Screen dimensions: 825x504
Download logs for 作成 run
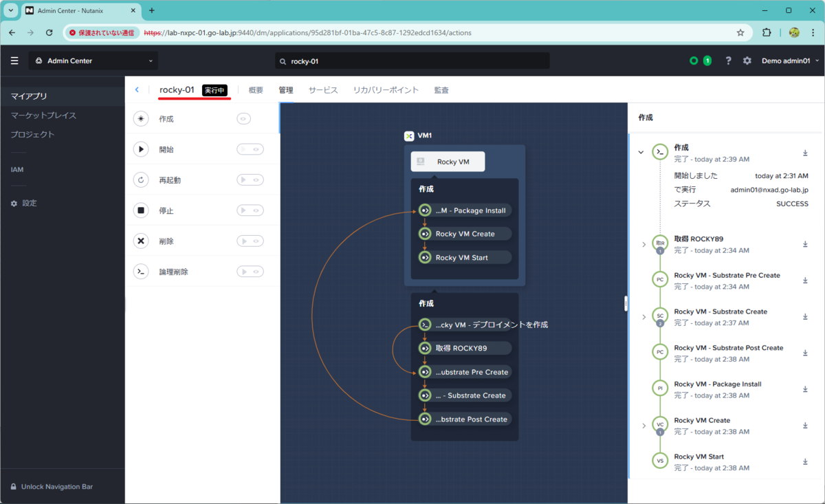click(x=805, y=153)
